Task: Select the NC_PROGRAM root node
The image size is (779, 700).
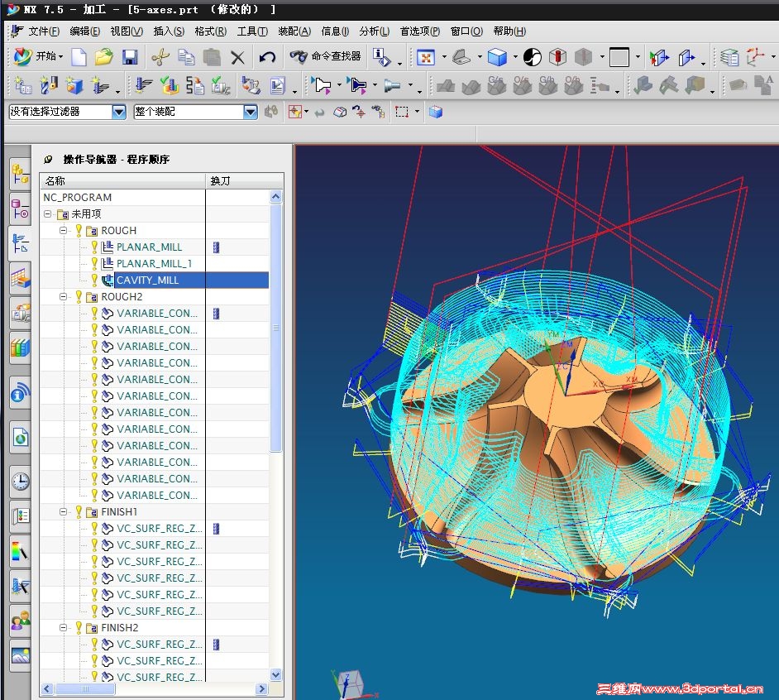Action: (78, 198)
